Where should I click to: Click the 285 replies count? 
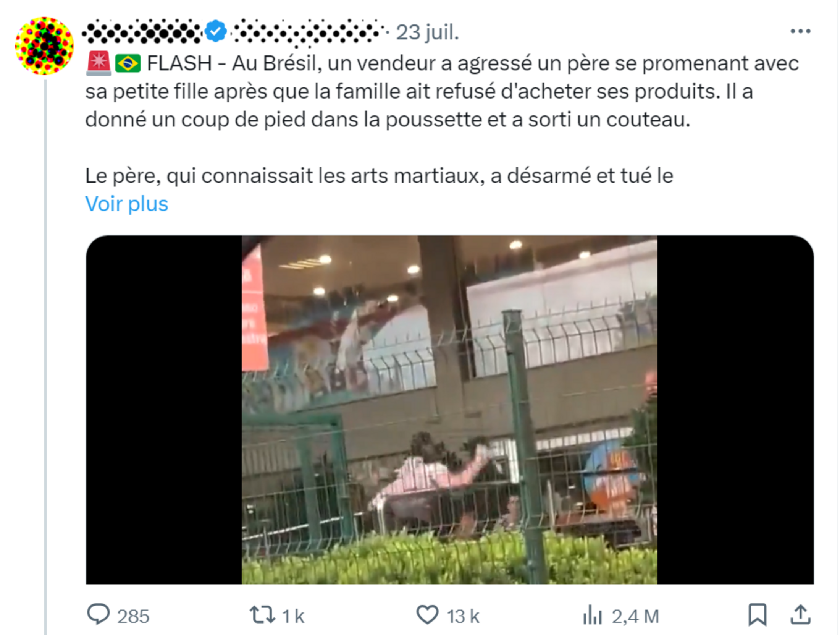click(133, 616)
